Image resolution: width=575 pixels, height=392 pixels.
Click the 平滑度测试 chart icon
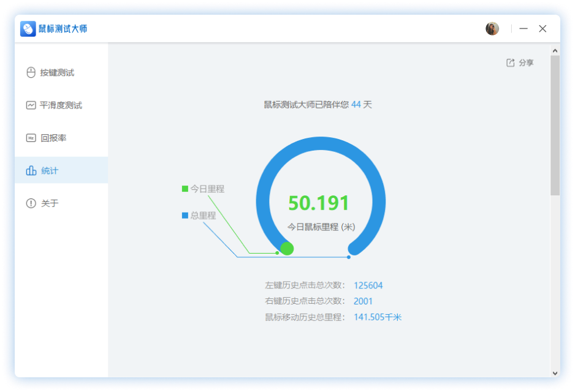(31, 105)
